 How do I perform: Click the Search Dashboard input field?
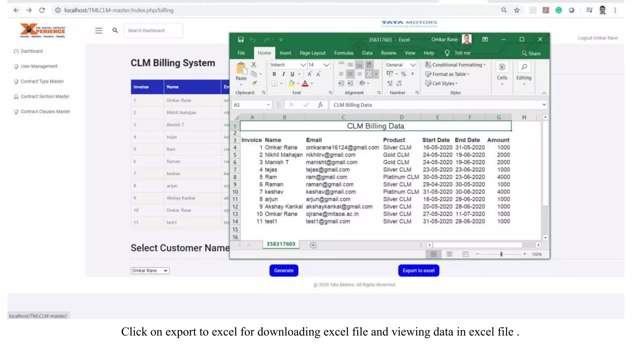pyautogui.click(x=153, y=30)
